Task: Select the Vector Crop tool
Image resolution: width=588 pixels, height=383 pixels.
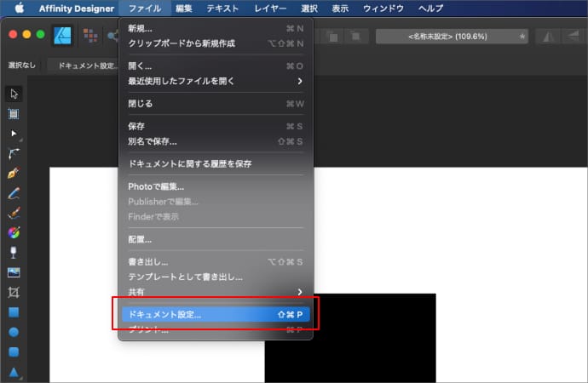Action: point(14,292)
